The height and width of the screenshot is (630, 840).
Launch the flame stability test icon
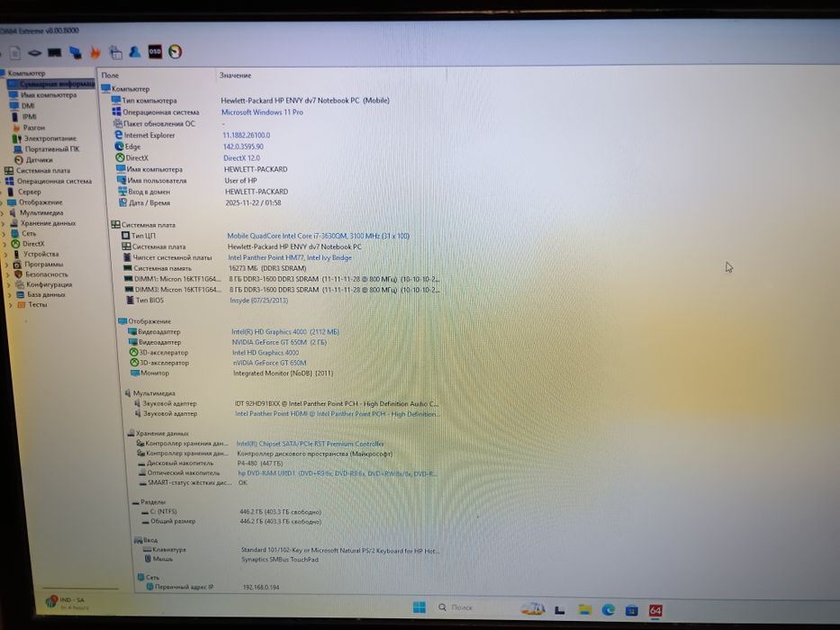(x=95, y=52)
